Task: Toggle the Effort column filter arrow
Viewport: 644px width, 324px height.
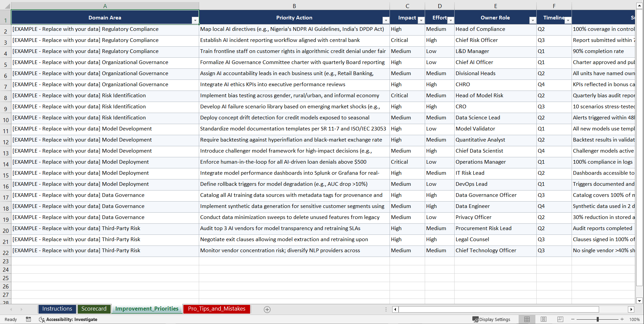Action: (451, 20)
